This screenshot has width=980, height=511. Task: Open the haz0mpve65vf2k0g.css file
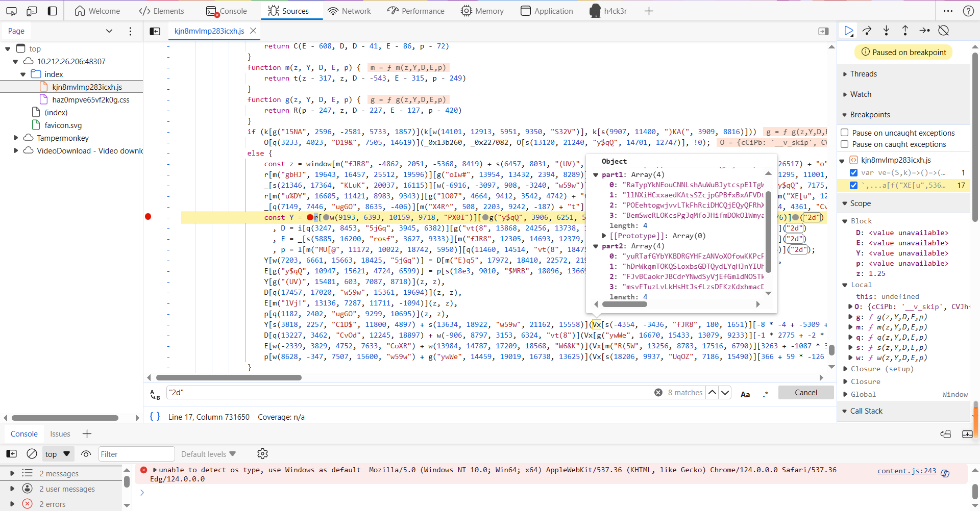tap(91, 100)
